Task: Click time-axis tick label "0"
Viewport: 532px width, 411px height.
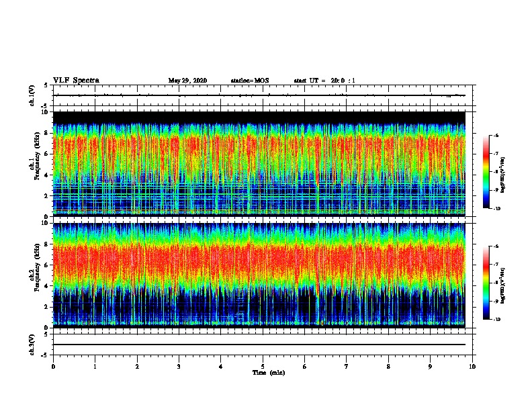Action: click(53, 367)
